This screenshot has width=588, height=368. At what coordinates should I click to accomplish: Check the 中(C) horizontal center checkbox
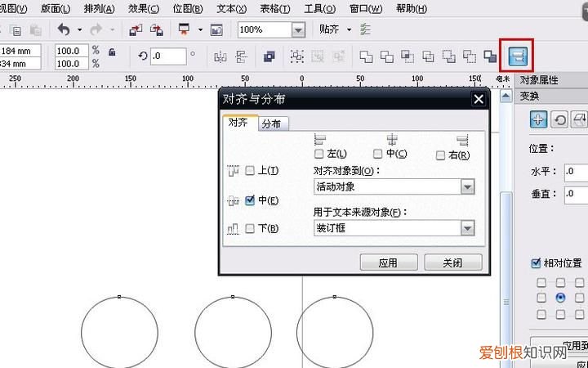coord(378,154)
